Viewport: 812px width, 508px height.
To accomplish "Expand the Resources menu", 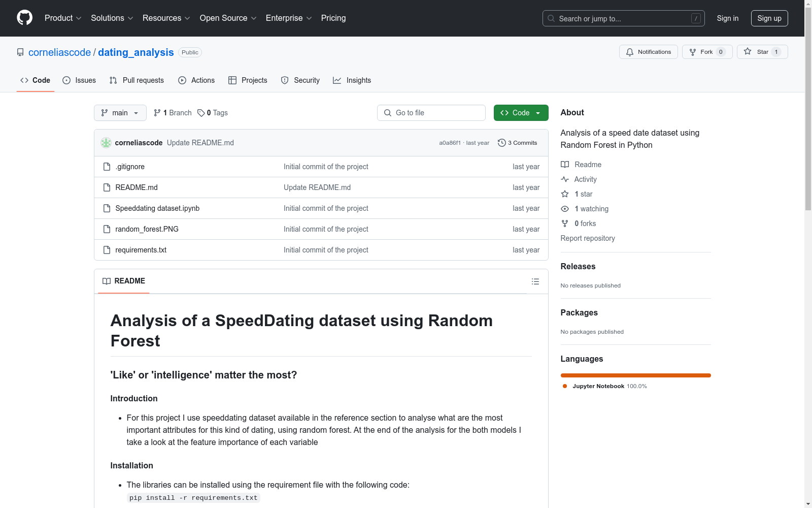I will click(x=166, y=18).
